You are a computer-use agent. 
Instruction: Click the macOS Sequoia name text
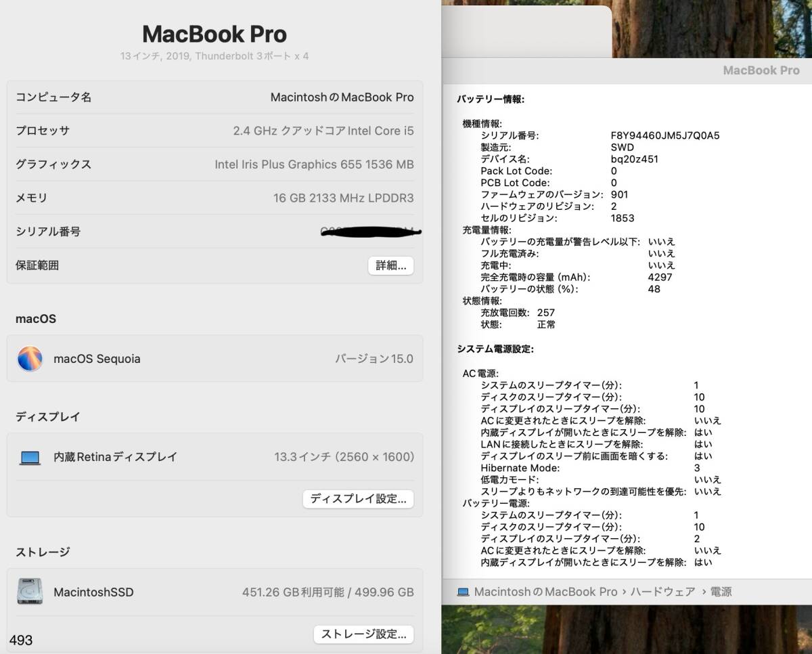click(x=97, y=359)
